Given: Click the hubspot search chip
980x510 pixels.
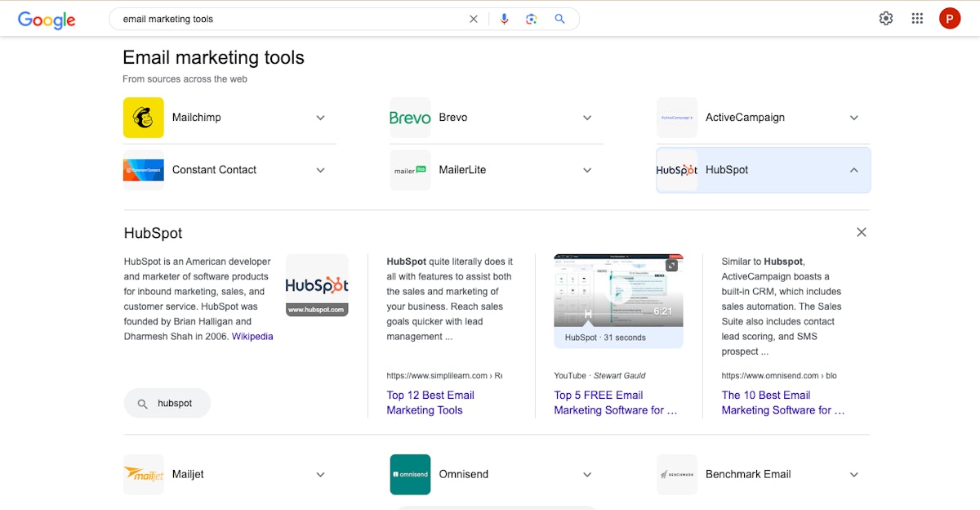Looking at the screenshot, I should point(167,403).
